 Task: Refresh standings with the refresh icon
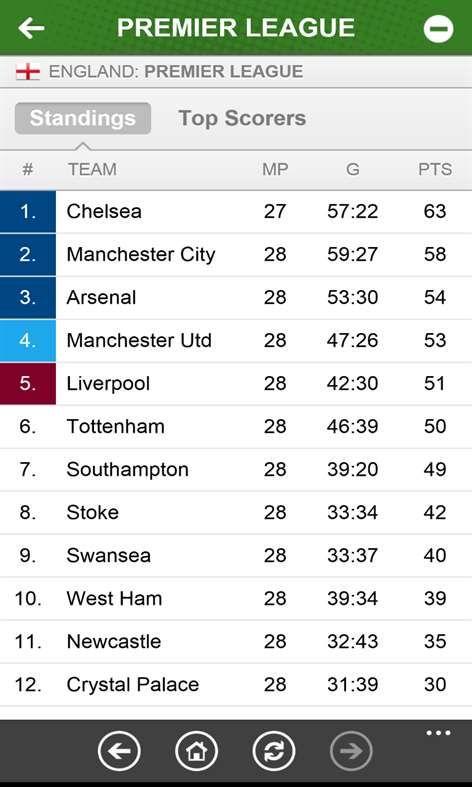pos(274,751)
